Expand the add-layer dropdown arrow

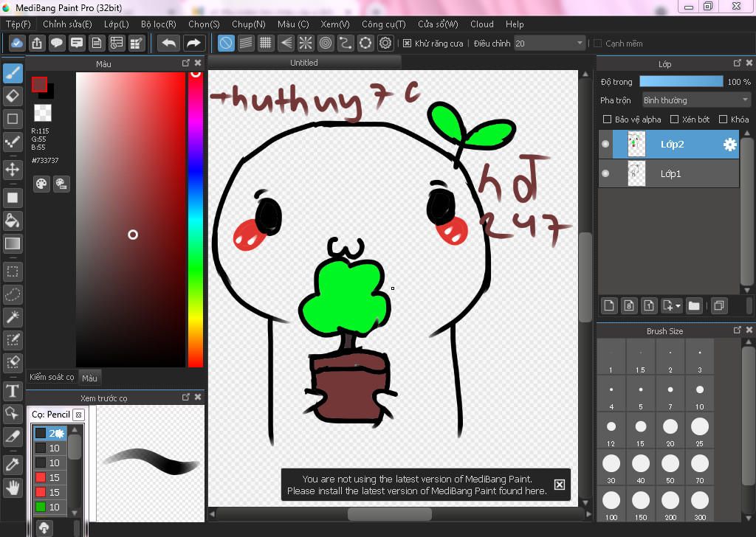pyautogui.click(x=678, y=306)
